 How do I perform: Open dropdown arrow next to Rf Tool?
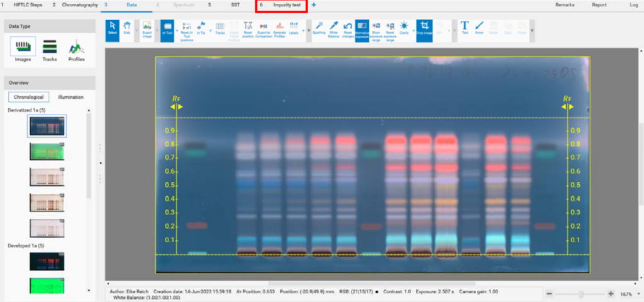(177, 30)
